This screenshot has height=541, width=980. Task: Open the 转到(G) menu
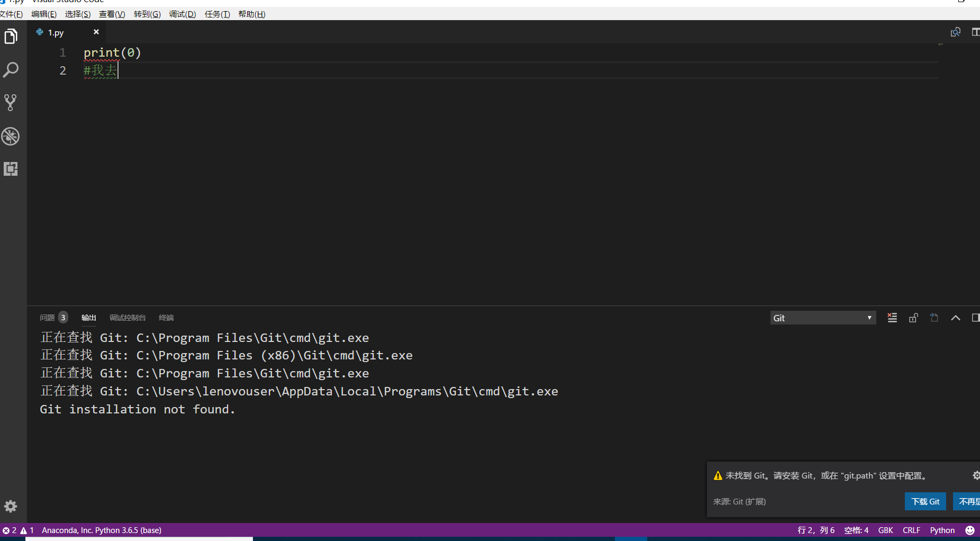coord(147,14)
